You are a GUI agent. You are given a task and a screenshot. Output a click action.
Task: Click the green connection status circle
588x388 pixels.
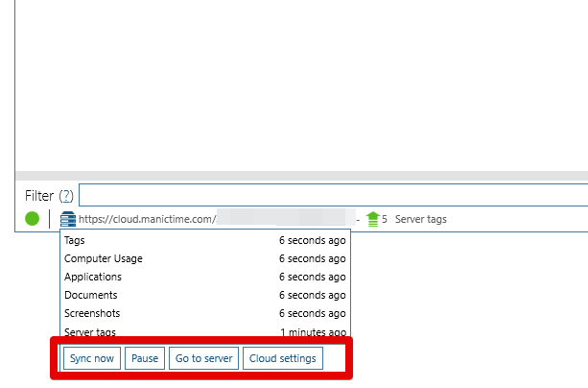(x=33, y=219)
